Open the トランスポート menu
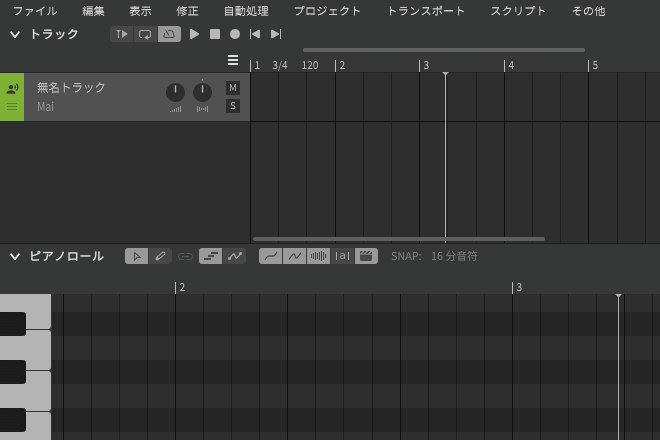 (426, 11)
